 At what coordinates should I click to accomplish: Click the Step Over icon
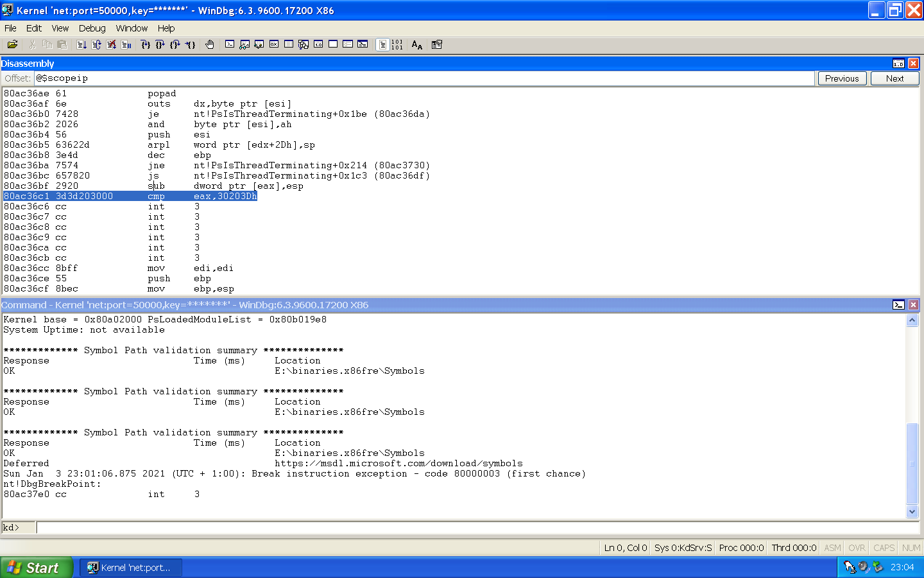click(160, 44)
